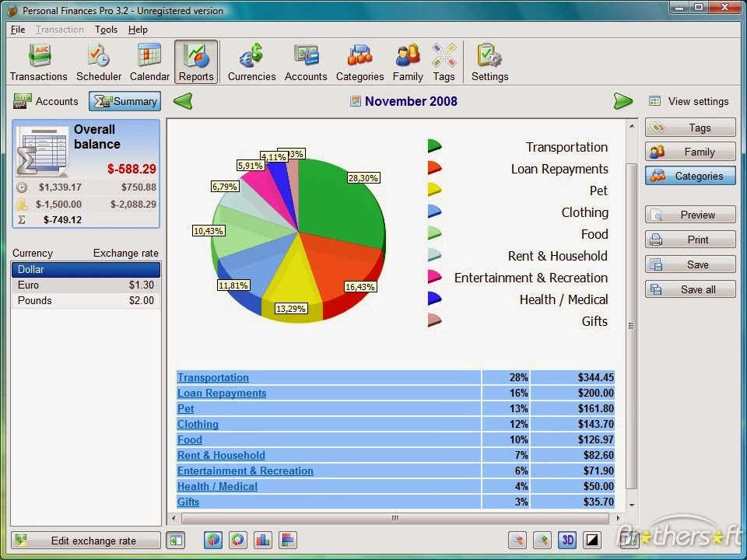Click the Print button
Screen dimensions: 747x560
coord(690,240)
